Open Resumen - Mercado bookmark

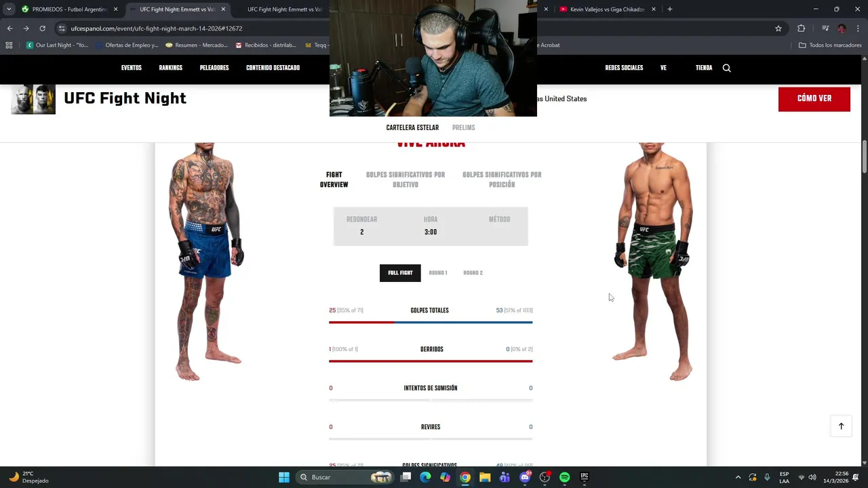coord(197,45)
